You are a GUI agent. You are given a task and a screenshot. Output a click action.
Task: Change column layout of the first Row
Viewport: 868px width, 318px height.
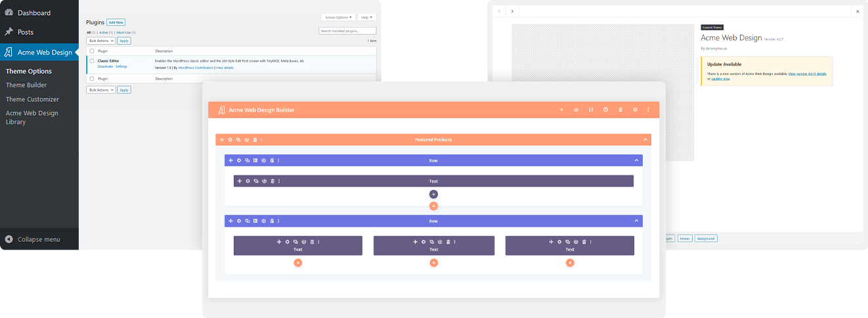(255, 160)
